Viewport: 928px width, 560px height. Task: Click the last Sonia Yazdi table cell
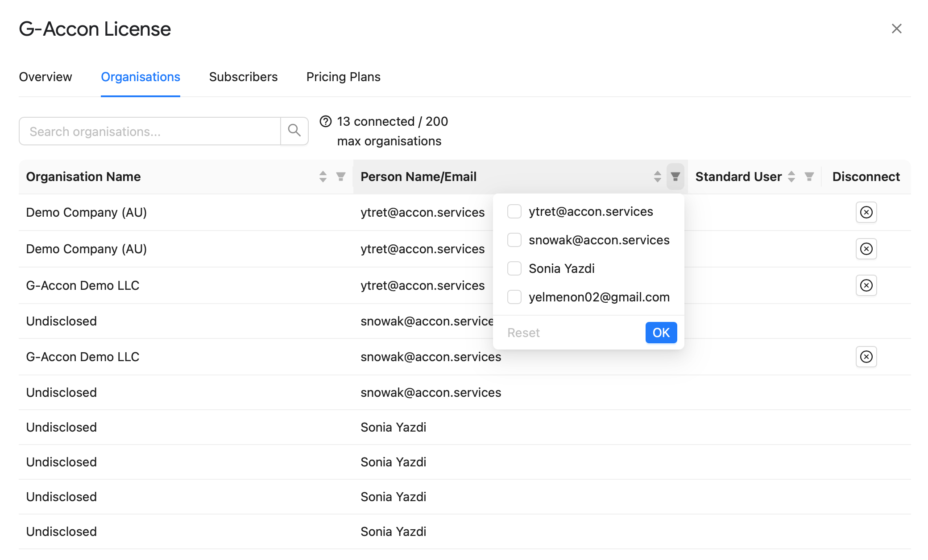tap(393, 531)
